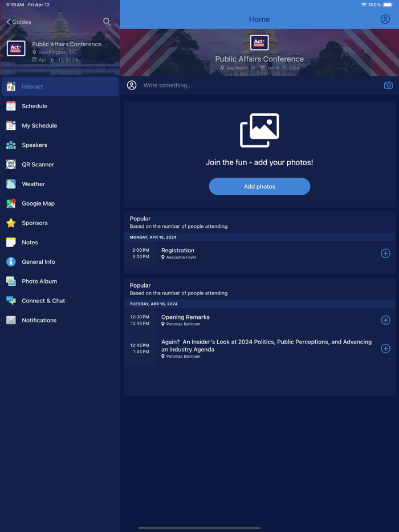Add Opening Remarks to my schedule

pos(385,320)
